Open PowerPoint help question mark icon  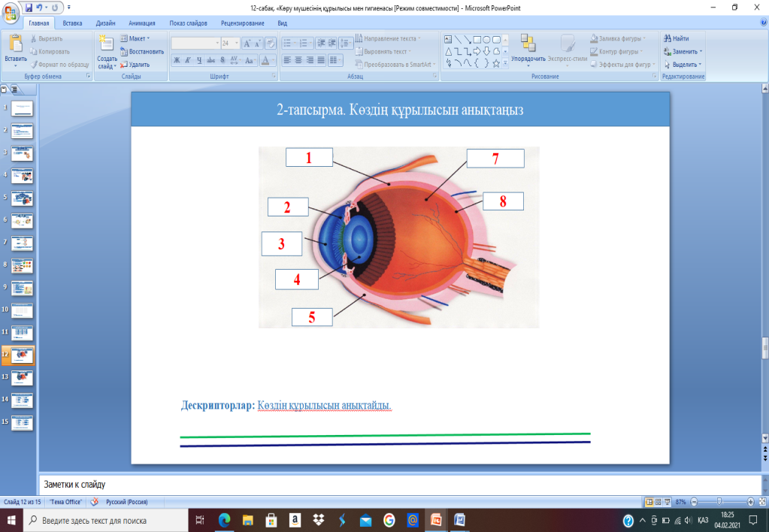(763, 23)
